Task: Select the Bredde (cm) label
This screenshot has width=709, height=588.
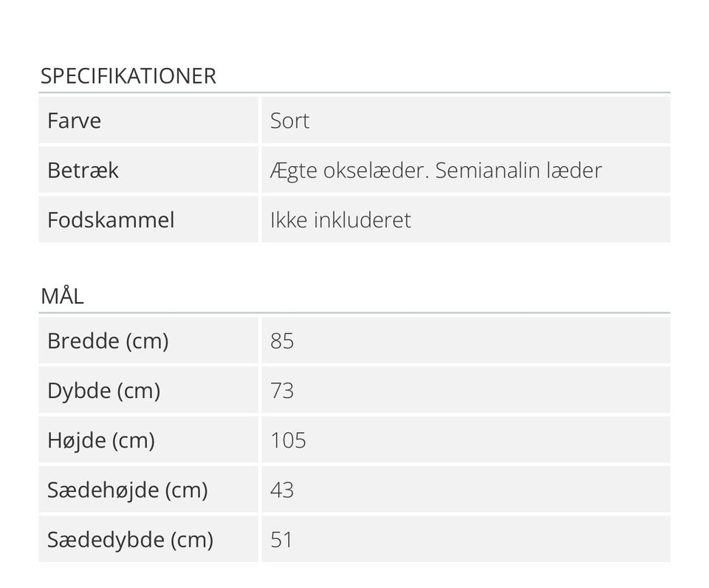Action: (x=108, y=341)
